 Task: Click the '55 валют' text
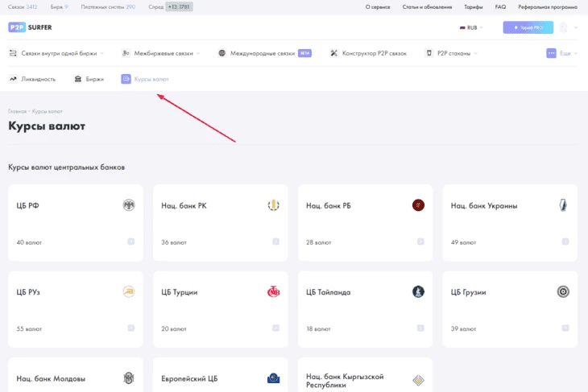(x=29, y=328)
